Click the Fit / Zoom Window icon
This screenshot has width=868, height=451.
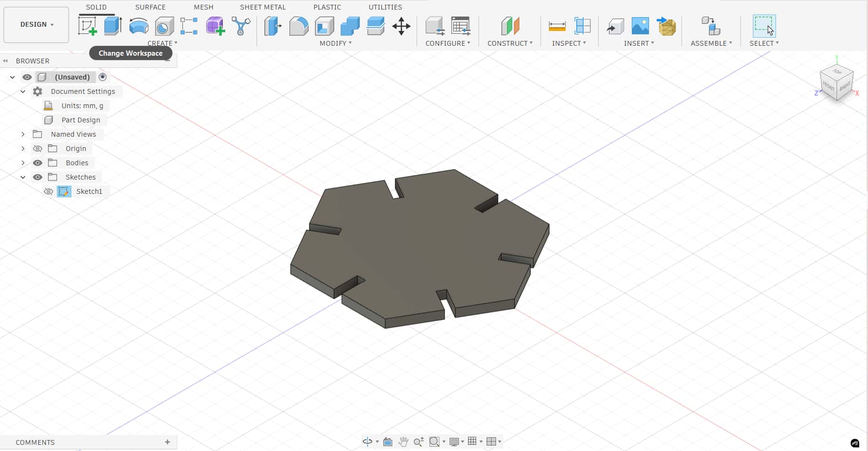click(434, 441)
